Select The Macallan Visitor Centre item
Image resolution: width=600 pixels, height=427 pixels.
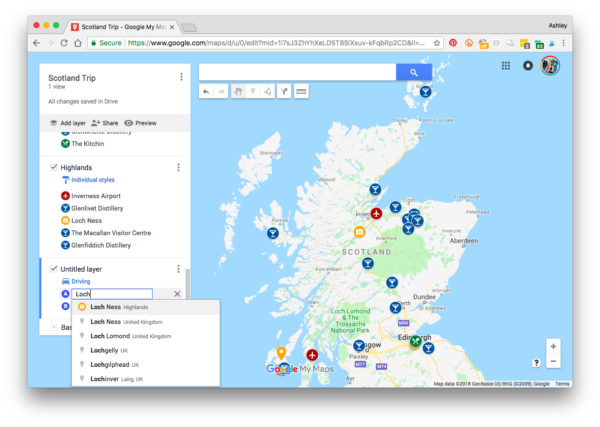pyautogui.click(x=106, y=233)
